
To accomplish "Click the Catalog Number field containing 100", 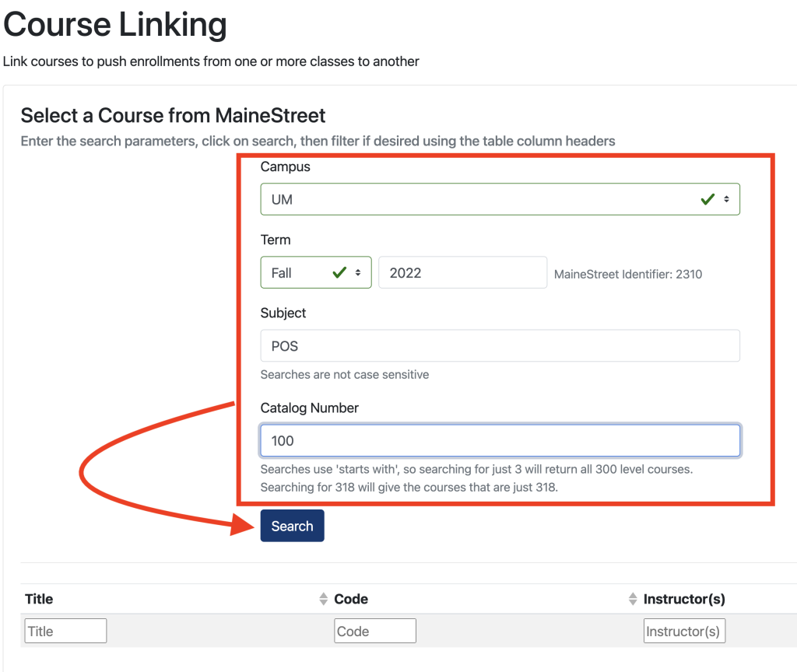I will [x=498, y=440].
